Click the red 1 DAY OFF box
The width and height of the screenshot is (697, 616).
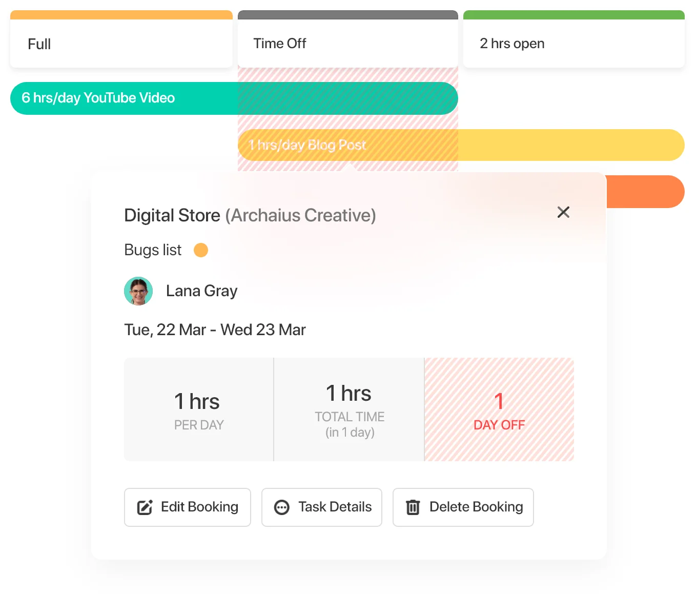pyautogui.click(x=499, y=409)
